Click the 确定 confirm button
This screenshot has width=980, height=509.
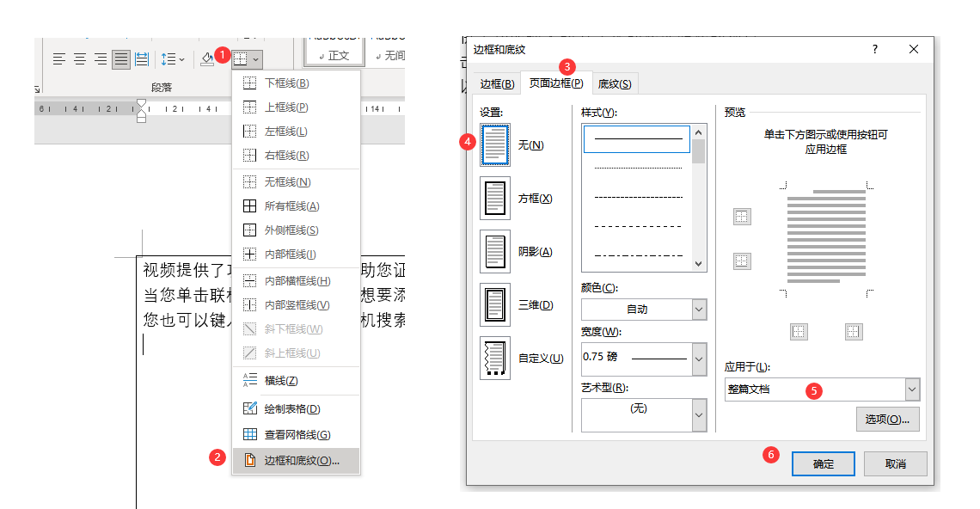[x=823, y=463]
